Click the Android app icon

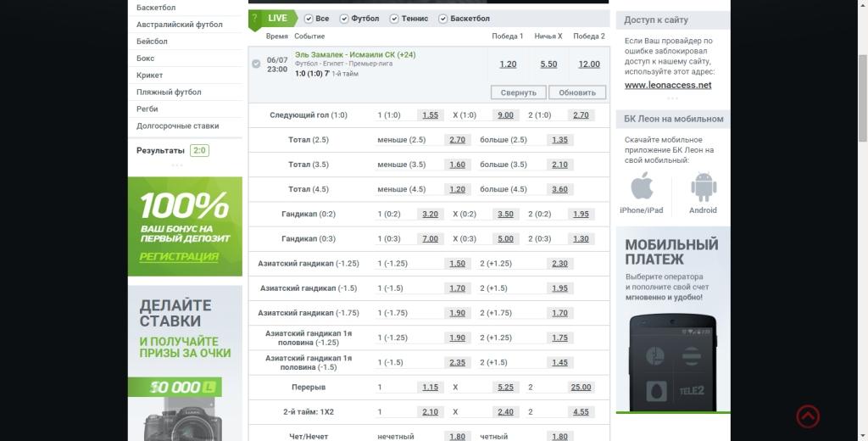pyautogui.click(x=703, y=187)
